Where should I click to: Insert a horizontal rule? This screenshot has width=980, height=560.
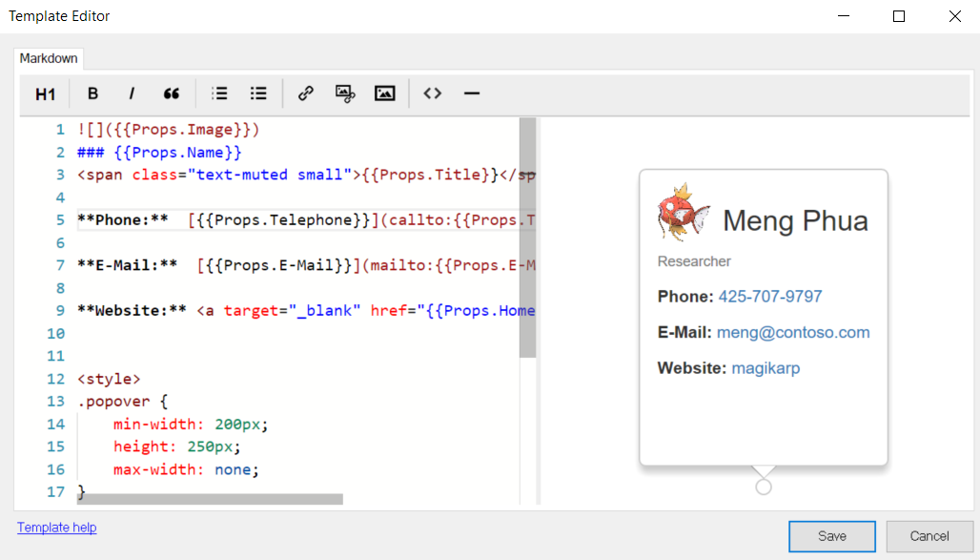tap(472, 93)
